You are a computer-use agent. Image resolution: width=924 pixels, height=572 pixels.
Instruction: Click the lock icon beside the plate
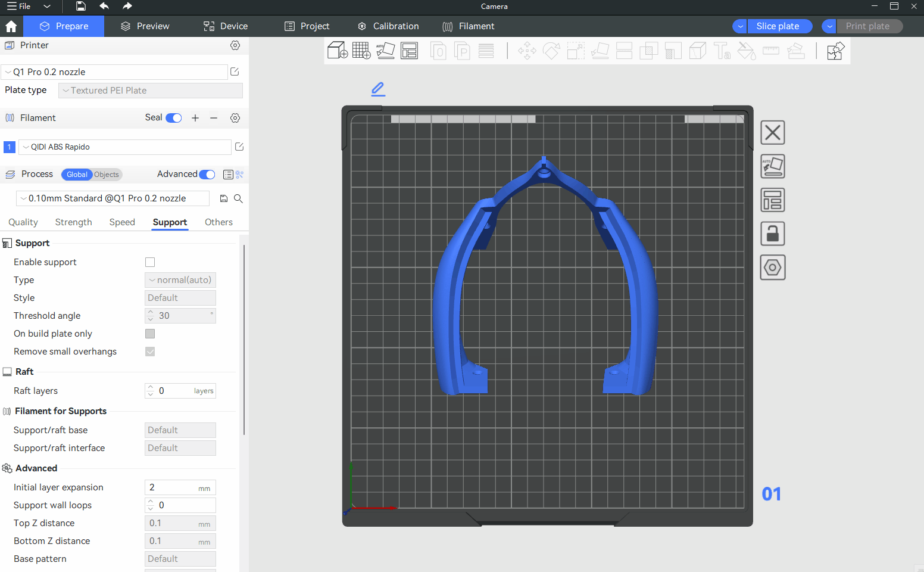tap(773, 234)
